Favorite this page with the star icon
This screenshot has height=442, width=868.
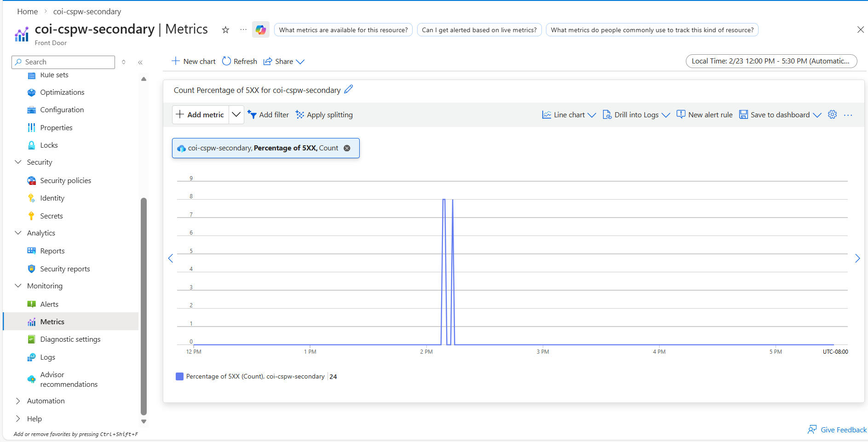pyautogui.click(x=225, y=30)
